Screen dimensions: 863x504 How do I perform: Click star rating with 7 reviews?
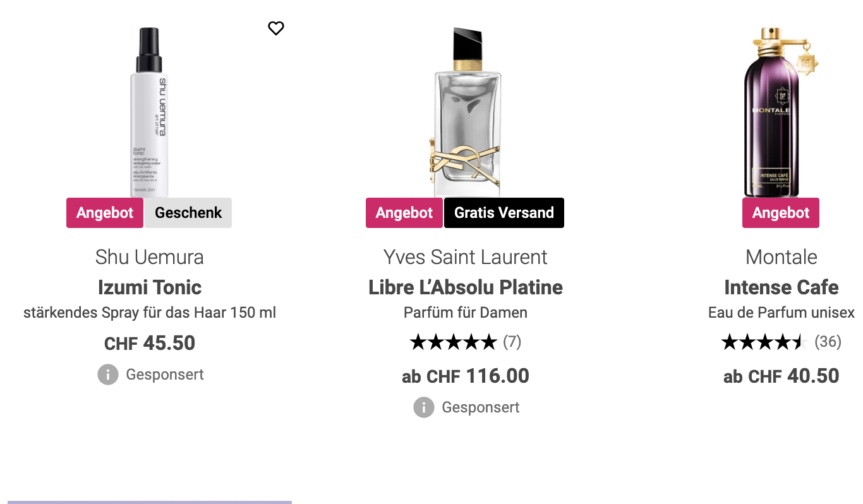(x=454, y=342)
